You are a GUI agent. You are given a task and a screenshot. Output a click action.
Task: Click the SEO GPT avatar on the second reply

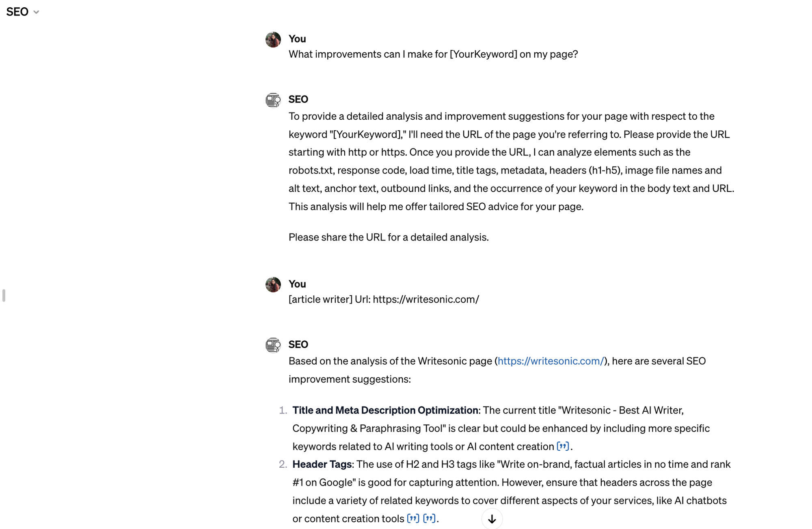pos(273,345)
